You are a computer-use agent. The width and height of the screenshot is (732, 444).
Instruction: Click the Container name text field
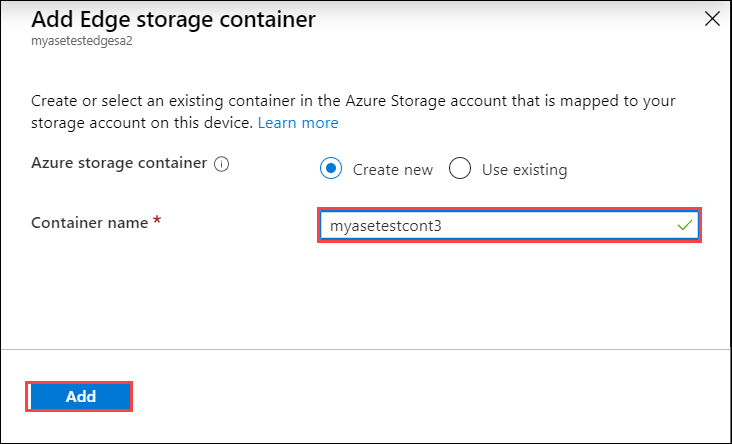500,226
